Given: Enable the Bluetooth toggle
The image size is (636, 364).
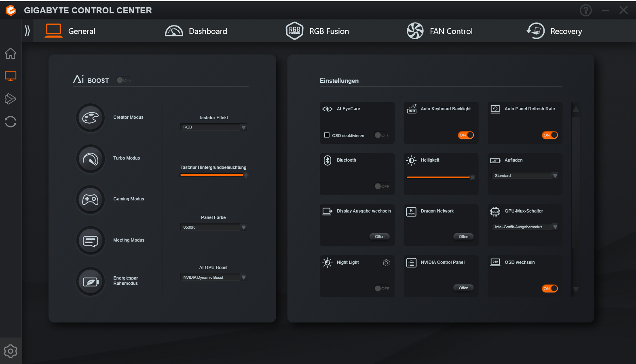Looking at the screenshot, I should pyautogui.click(x=382, y=186).
